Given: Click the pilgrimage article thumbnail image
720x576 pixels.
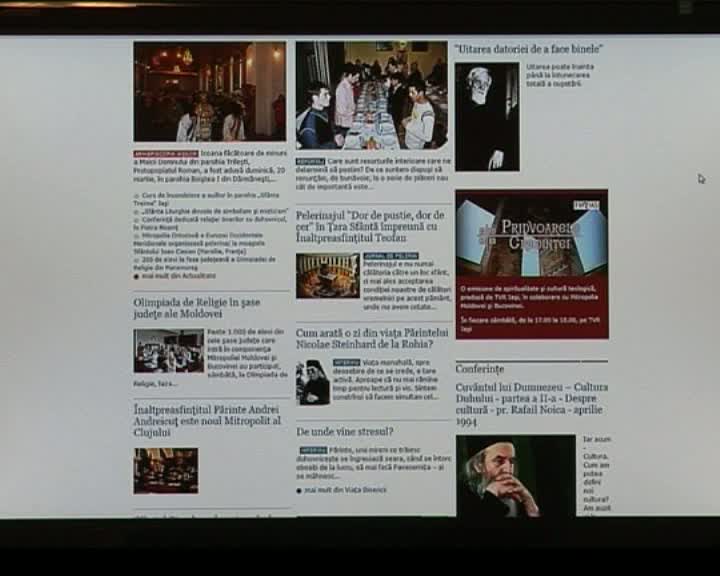Looking at the screenshot, I should point(327,276).
